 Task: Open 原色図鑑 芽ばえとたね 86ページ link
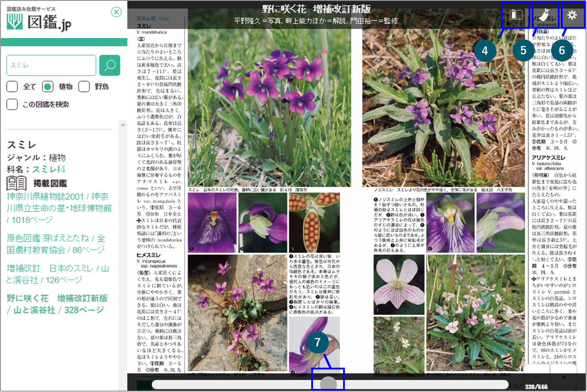pos(56,244)
